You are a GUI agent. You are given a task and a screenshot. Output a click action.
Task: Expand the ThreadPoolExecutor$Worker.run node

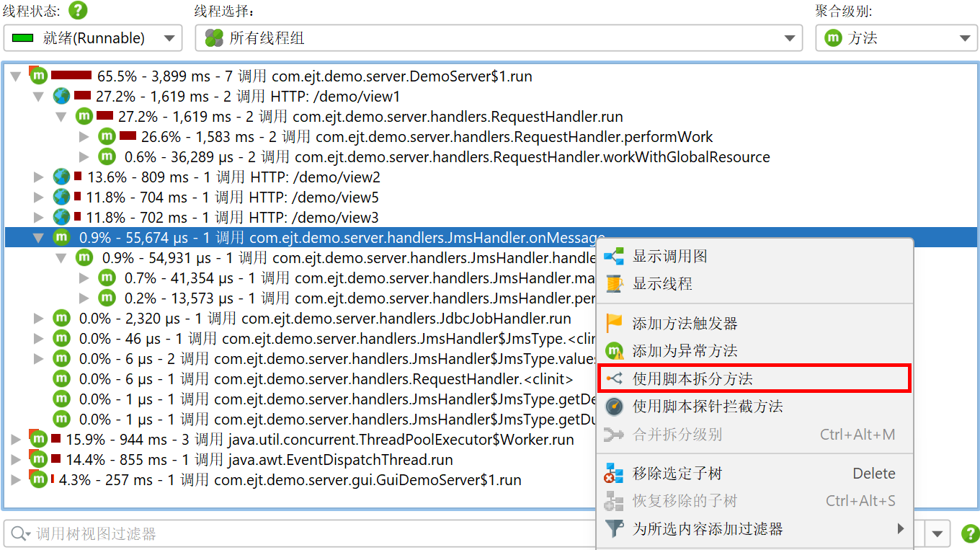[x=16, y=439]
